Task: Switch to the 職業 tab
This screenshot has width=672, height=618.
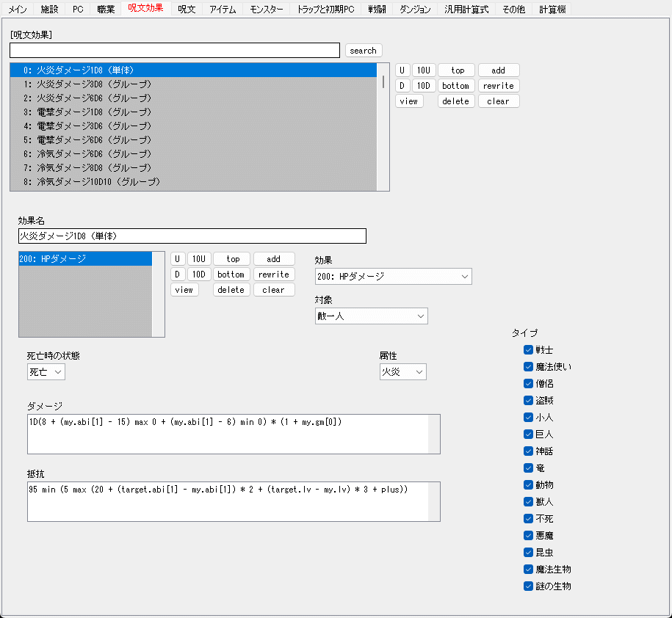Action: coord(106,9)
